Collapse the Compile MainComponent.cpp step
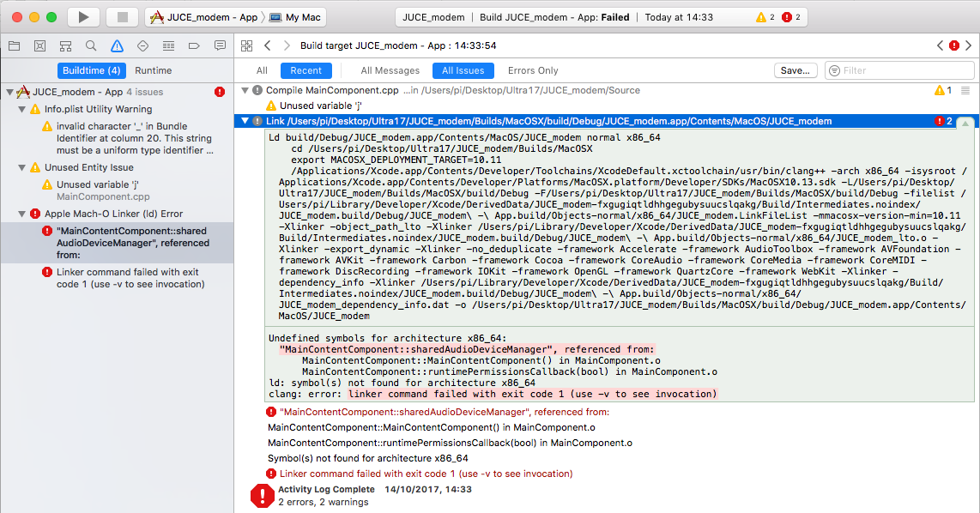The width and height of the screenshot is (980, 513). (x=245, y=91)
